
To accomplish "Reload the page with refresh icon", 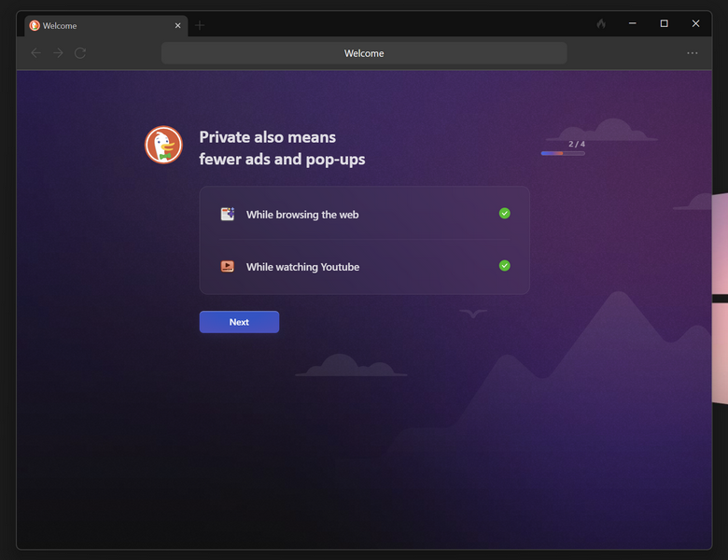I will [80, 53].
